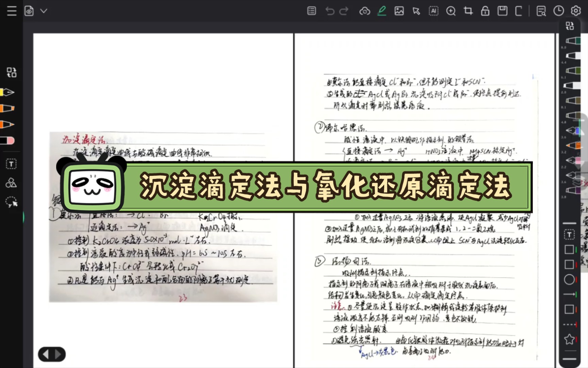The width and height of the screenshot is (588, 368).
Task: Search within the document
Action: [x=541, y=11]
